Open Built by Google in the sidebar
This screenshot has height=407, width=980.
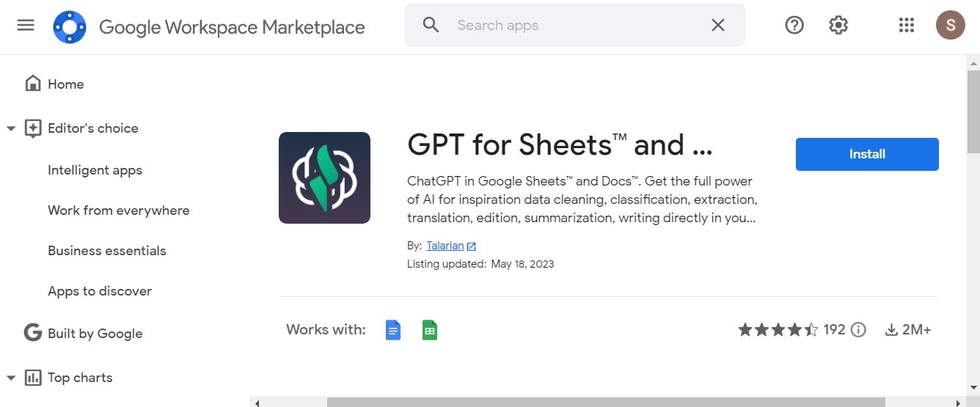(95, 334)
